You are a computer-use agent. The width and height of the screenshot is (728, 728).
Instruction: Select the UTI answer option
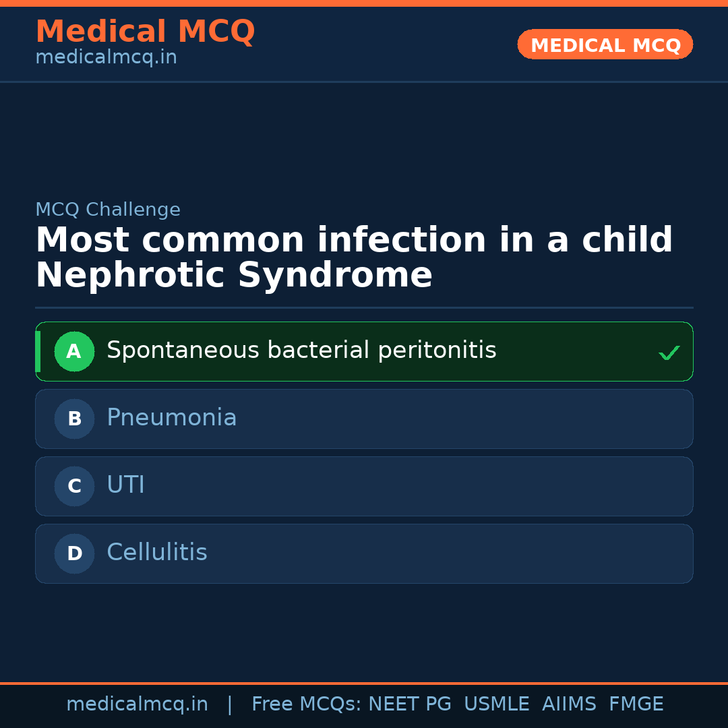(125, 485)
